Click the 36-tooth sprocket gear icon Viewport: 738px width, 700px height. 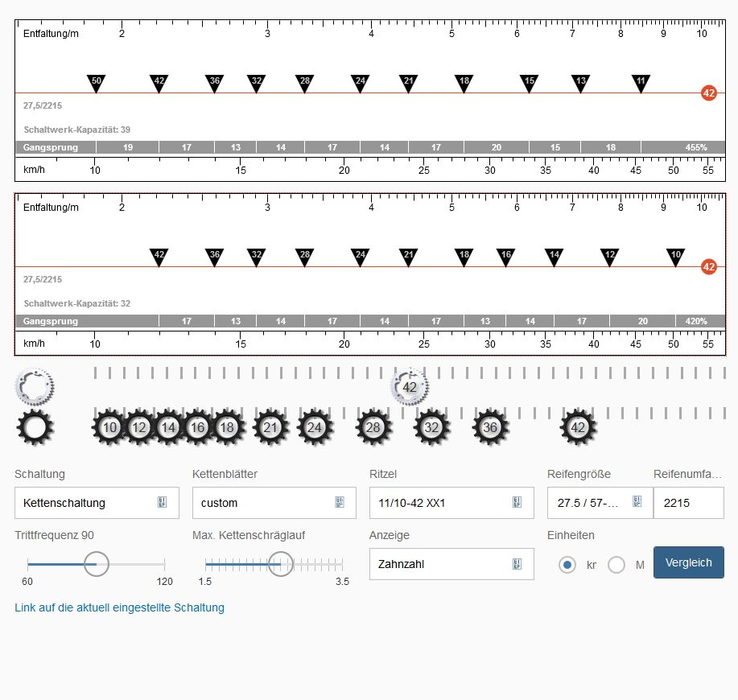pyautogui.click(x=490, y=427)
